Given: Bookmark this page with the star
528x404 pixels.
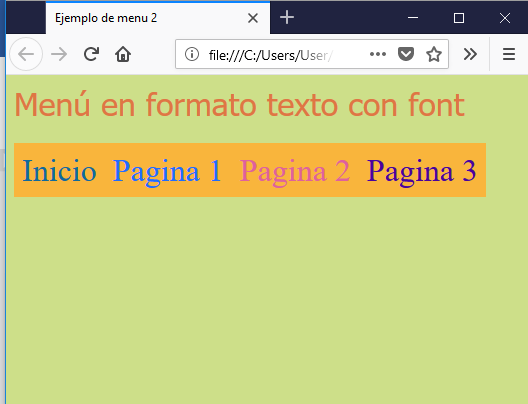Looking at the screenshot, I should [x=434, y=54].
